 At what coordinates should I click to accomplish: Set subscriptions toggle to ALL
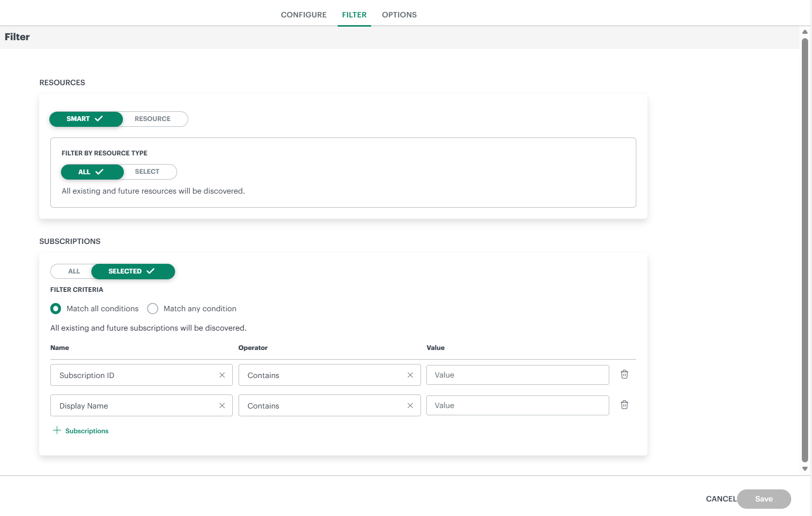74,272
